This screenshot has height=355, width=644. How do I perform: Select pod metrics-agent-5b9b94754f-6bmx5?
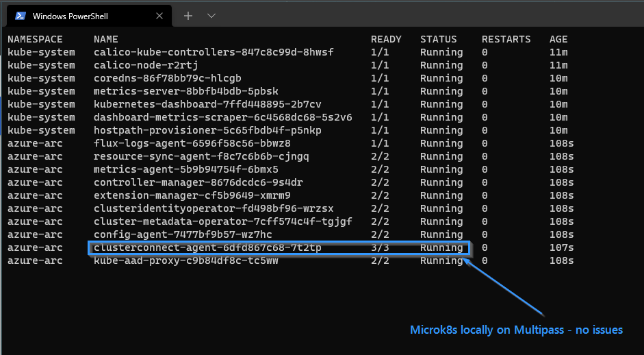tap(186, 169)
